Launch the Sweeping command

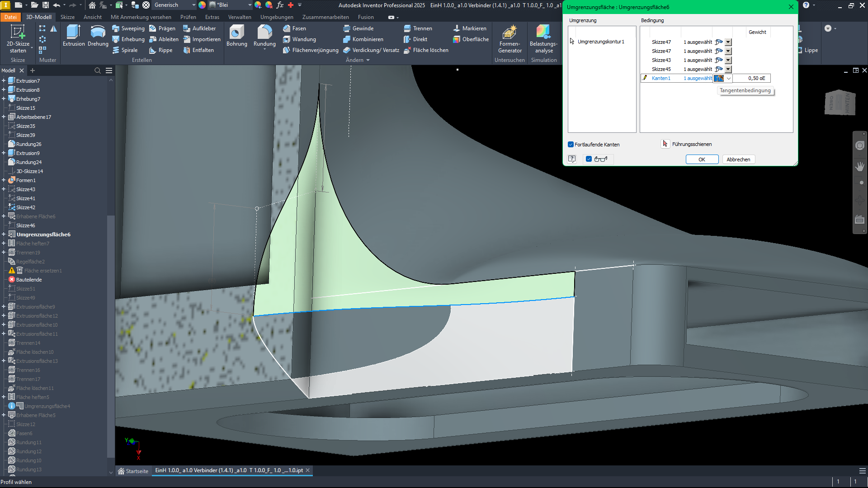coord(128,28)
